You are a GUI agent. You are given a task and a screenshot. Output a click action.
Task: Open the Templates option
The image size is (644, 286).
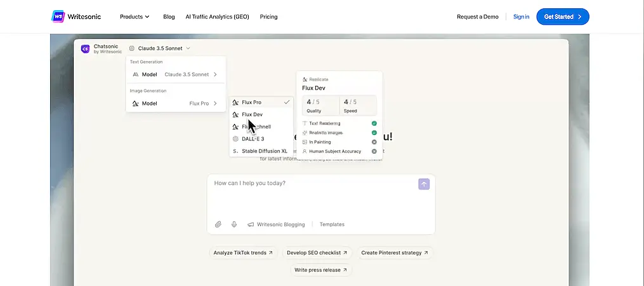(332, 225)
